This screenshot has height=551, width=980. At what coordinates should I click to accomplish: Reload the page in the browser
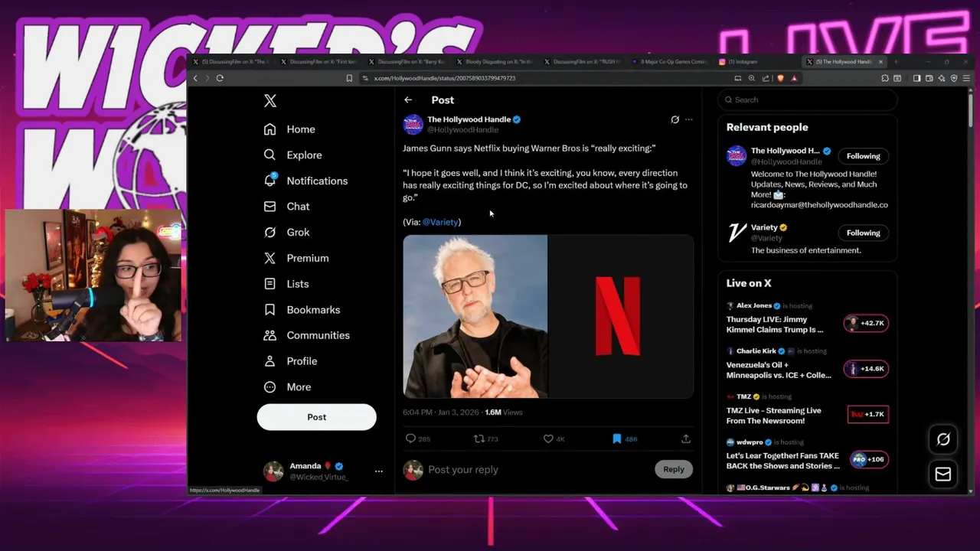[220, 78]
